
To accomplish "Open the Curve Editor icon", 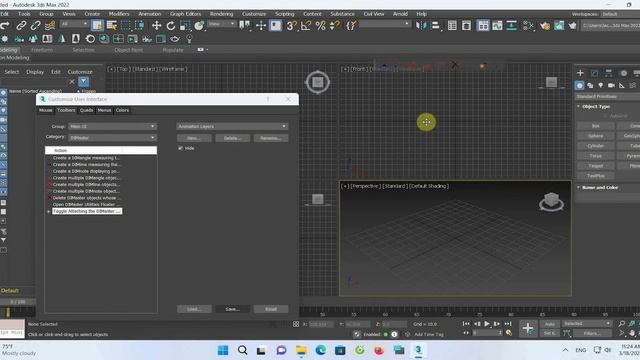I will coord(497,25).
